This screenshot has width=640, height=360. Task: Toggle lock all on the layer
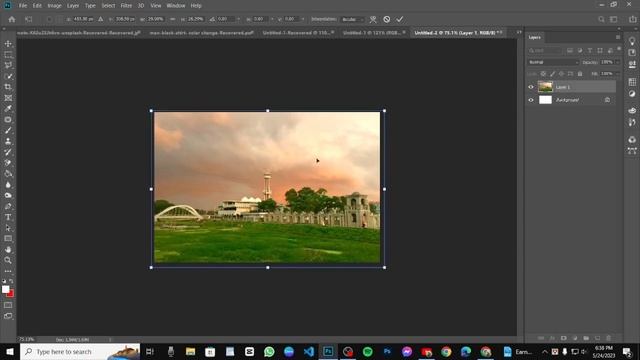tap(580, 74)
